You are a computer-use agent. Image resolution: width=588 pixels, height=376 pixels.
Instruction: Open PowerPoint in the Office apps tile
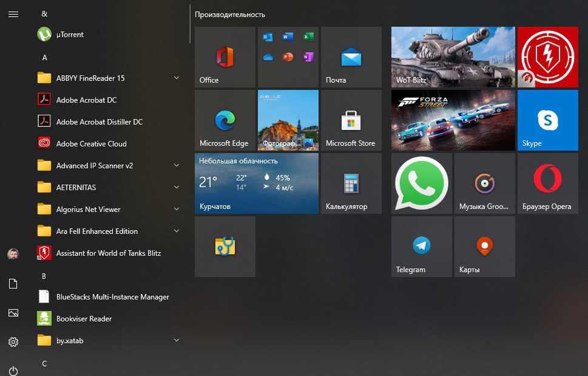(x=288, y=57)
